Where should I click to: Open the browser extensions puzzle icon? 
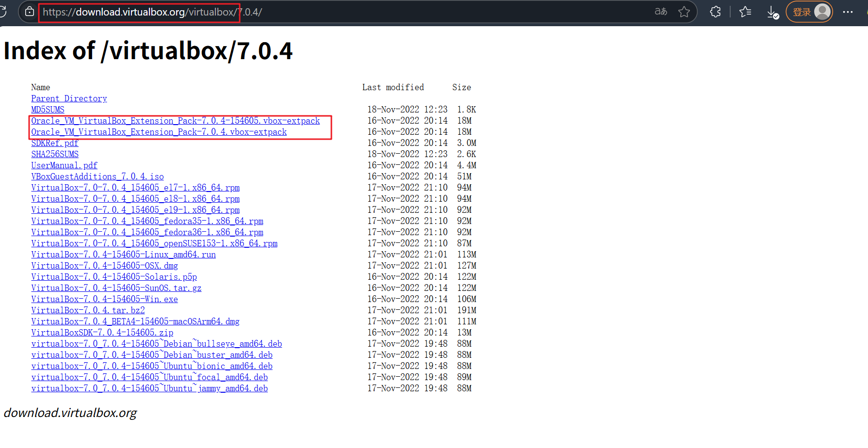(715, 12)
